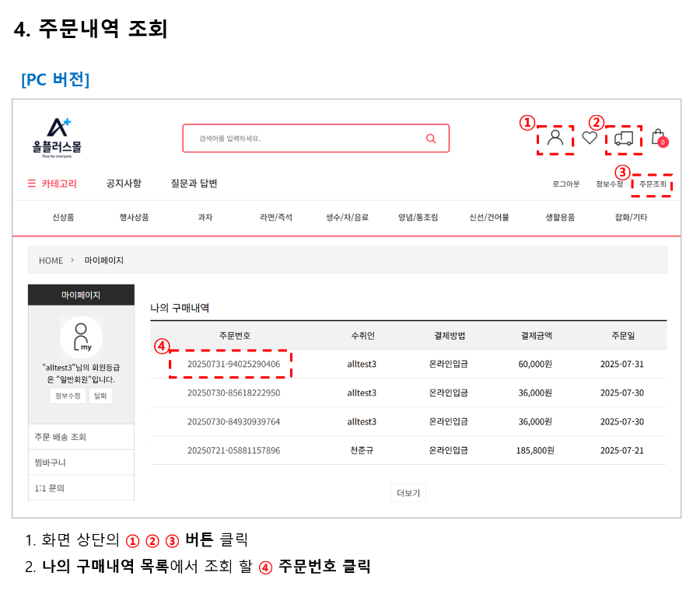Open 공지사항 menu

pyautogui.click(x=124, y=183)
